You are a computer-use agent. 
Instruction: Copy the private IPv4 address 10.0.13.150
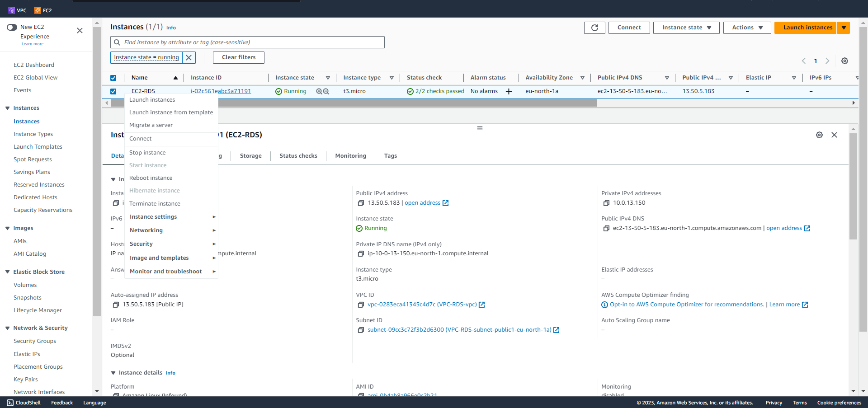[x=606, y=203]
